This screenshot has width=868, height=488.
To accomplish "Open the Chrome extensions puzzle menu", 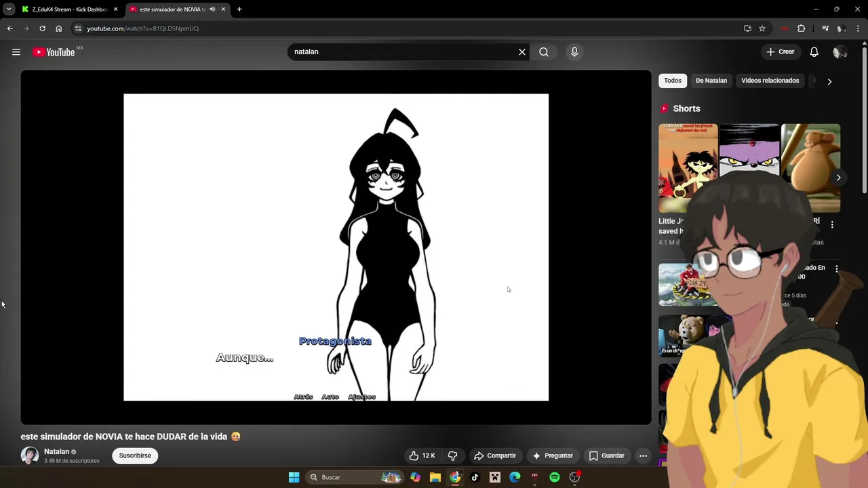I will [802, 28].
